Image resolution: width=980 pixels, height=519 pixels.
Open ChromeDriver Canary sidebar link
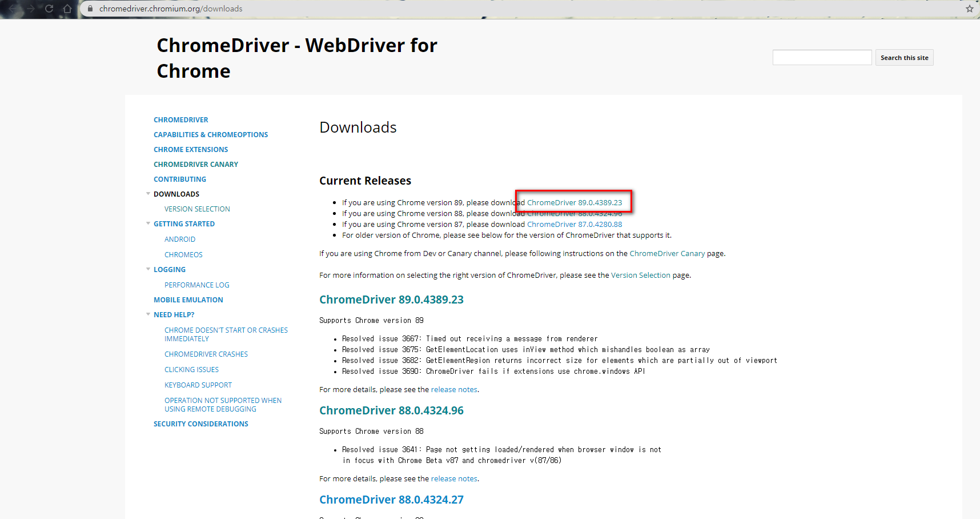point(196,164)
